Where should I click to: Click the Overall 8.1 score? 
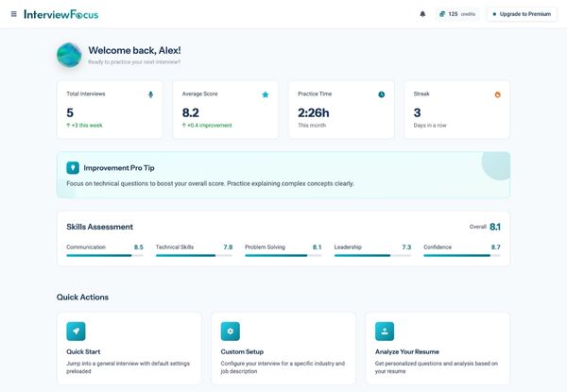point(494,227)
